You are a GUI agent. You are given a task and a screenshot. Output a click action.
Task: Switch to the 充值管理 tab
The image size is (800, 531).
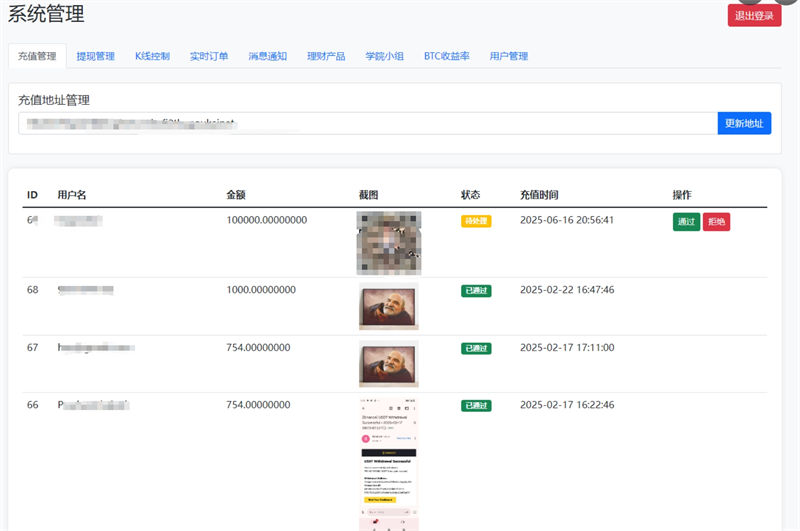pos(38,56)
